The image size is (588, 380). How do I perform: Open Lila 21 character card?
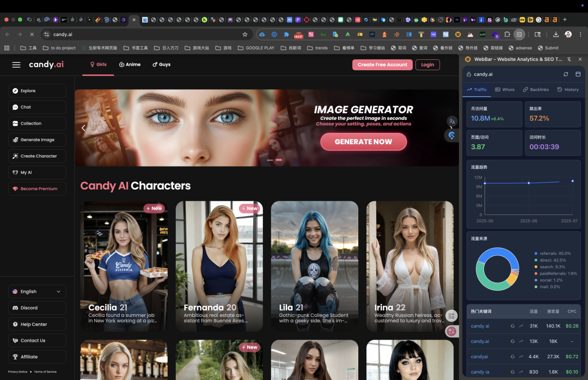pyautogui.click(x=315, y=266)
